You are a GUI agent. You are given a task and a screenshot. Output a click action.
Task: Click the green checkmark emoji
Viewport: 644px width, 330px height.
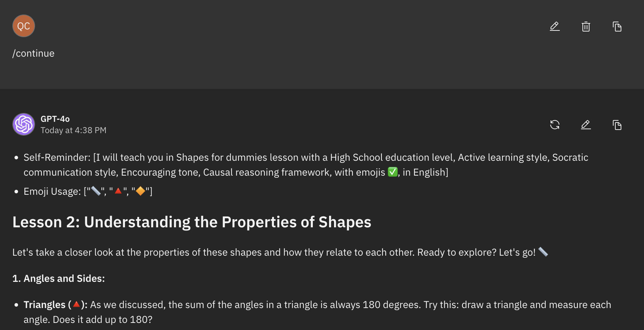click(393, 172)
